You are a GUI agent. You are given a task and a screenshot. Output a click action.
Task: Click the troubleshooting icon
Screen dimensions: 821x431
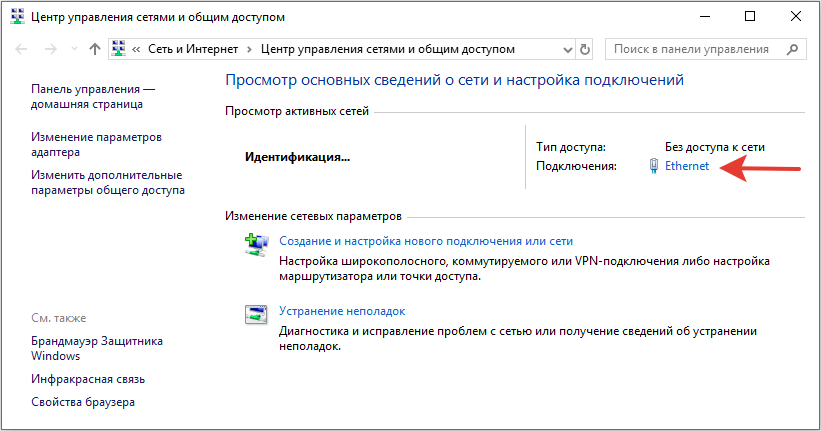point(256,313)
